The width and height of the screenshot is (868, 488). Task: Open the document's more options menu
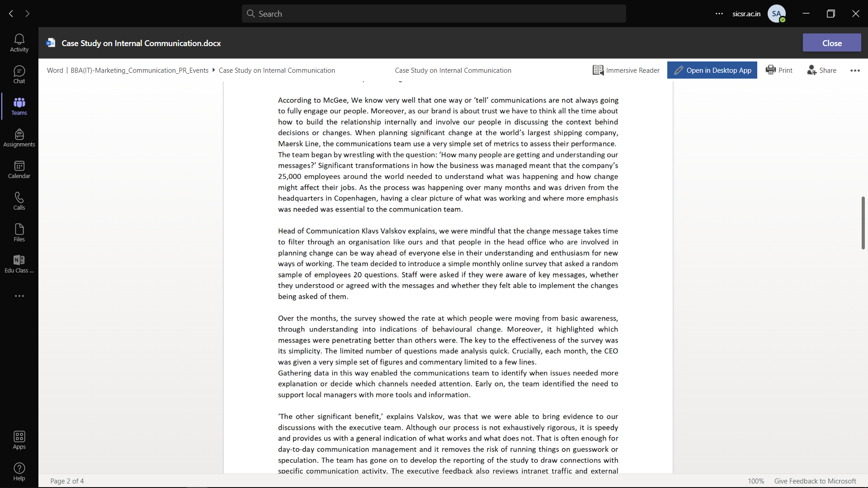[x=855, y=70]
